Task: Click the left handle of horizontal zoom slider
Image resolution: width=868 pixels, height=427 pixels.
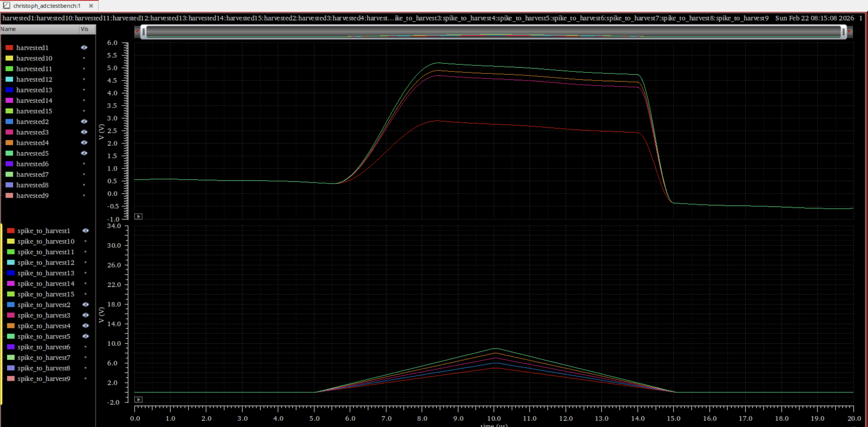Action: click(x=144, y=32)
